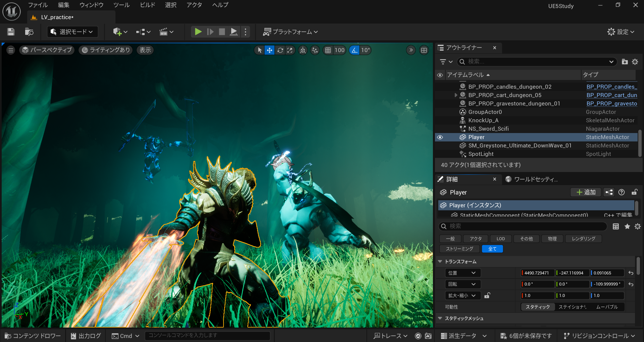Toggle grid snapping in the viewport
This screenshot has width=644, height=342.
328,50
